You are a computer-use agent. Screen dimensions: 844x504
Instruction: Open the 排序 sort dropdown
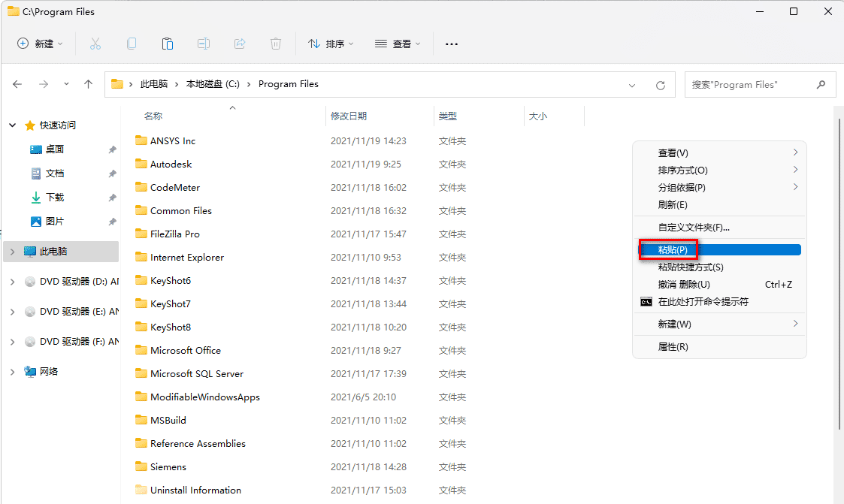(x=331, y=44)
